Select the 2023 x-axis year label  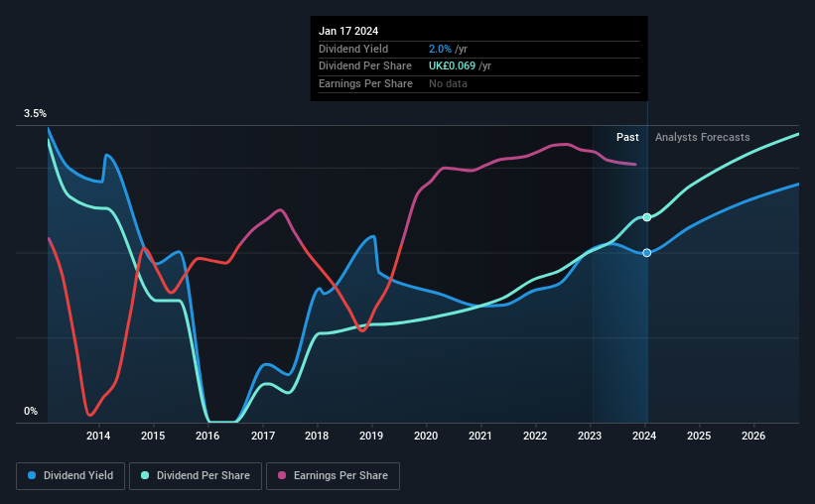click(x=590, y=436)
